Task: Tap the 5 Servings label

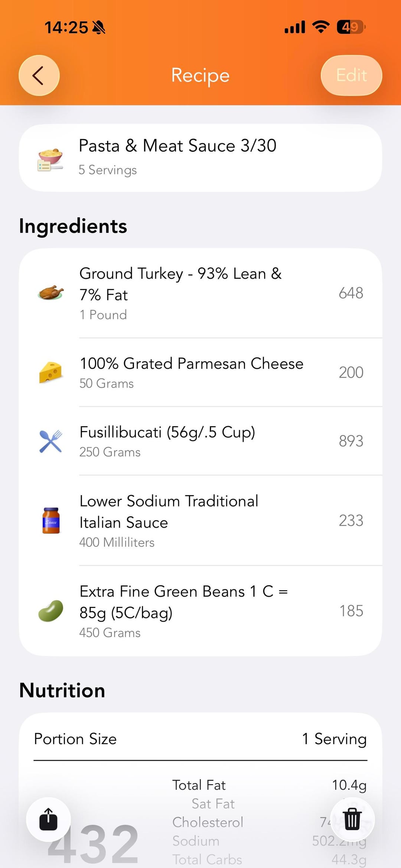Action: click(108, 170)
